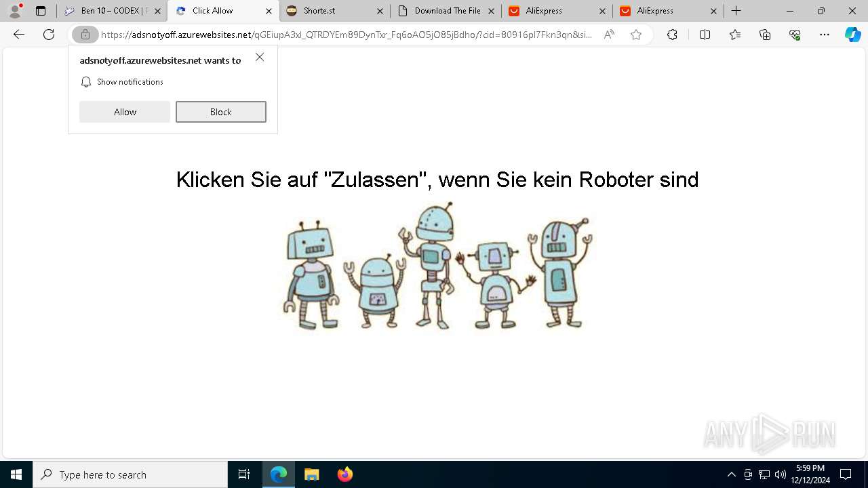Open a new tab with the plus button

pos(736,11)
